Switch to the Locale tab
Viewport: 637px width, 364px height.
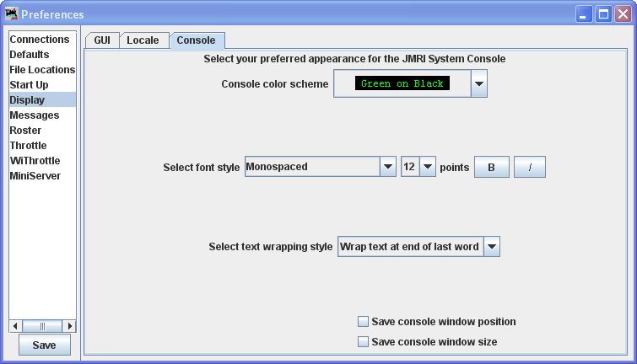pos(143,40)
